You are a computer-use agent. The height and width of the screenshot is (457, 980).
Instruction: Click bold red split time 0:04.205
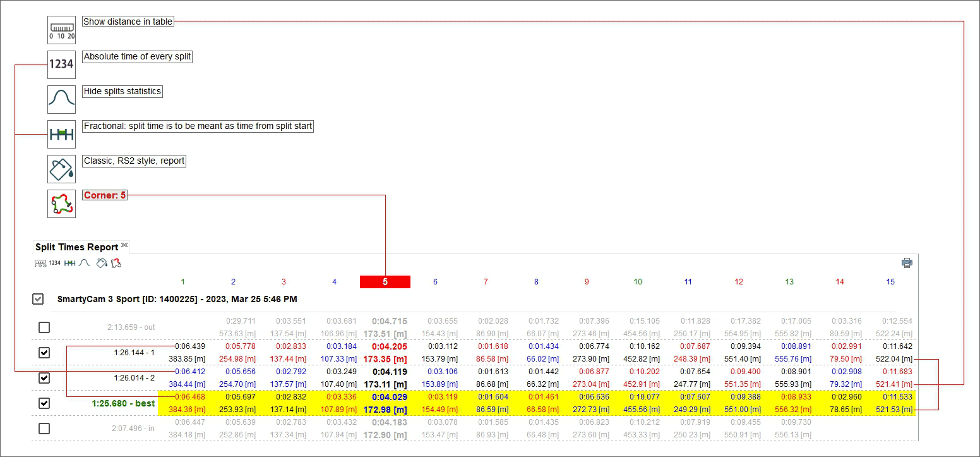click(390, 346)
